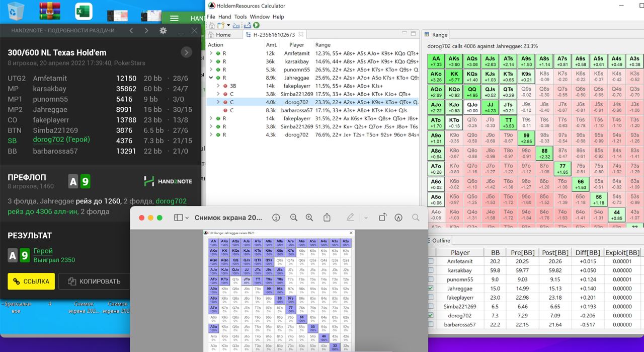The height and width of the screenshot is (352, 644).
Task: Zoom out in the Preview window
Action: pyautogui.click(x=294, y=218)
